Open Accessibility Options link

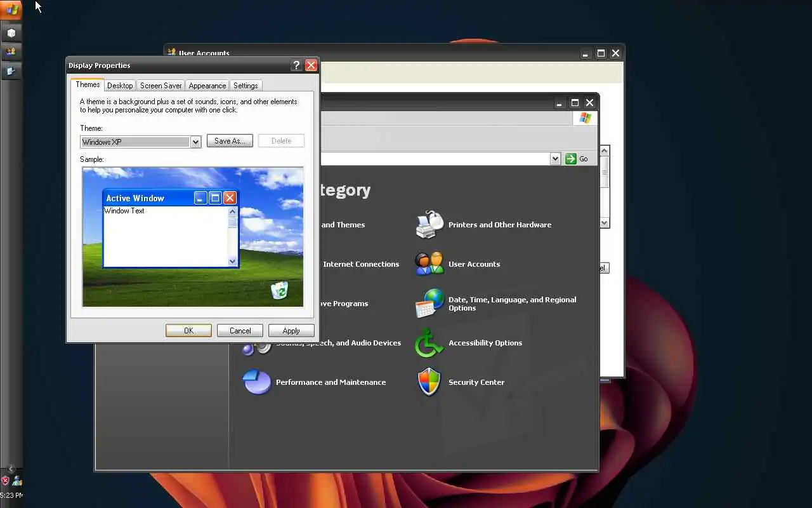pyautogui.click(x=485, y=343)
